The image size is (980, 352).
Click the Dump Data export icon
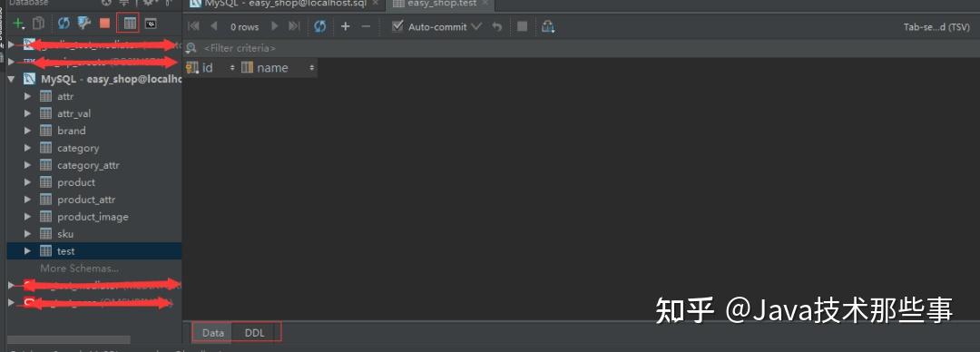(x=548, y=26)
